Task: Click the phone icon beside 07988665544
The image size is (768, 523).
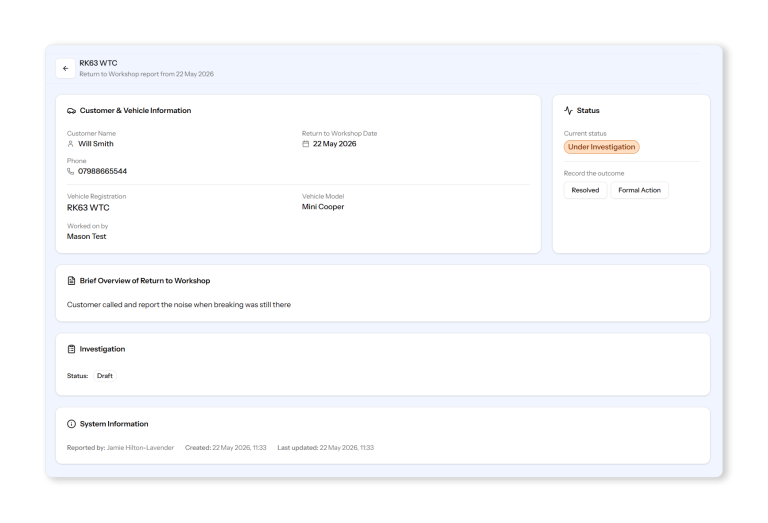Action: (x=71, y=171)
